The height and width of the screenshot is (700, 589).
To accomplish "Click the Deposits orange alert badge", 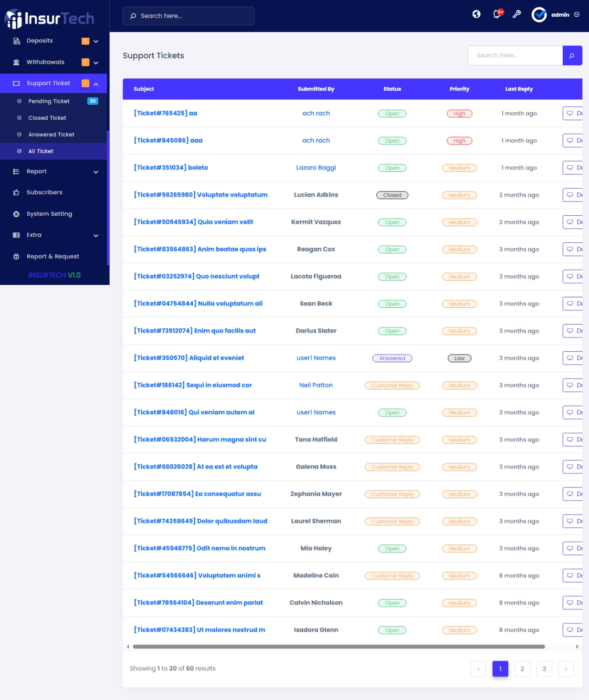I will [x=85, y=41].
